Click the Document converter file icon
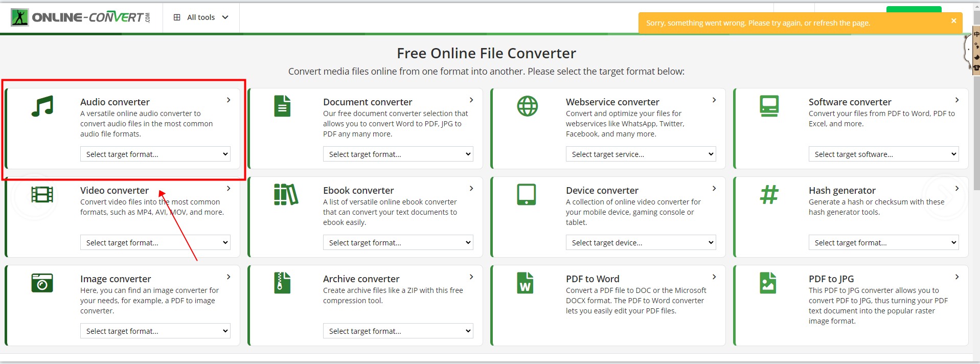980x364 pixels. pyautogui.click(x=282, y=106)
